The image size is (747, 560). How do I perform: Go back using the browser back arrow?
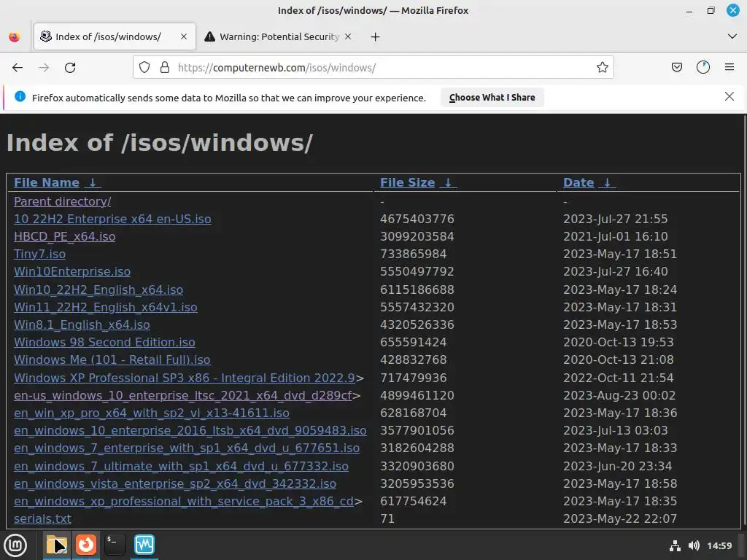pyautogui.click(x=18, y=68)
